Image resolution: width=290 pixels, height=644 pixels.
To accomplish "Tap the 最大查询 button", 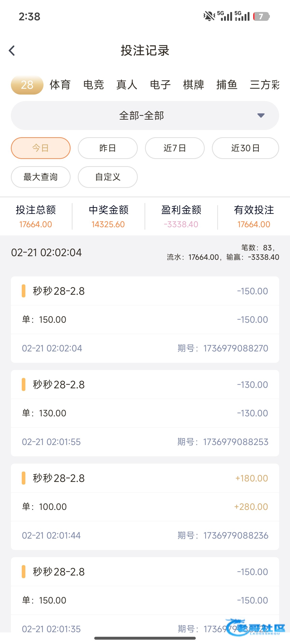I will pos(41,177).
